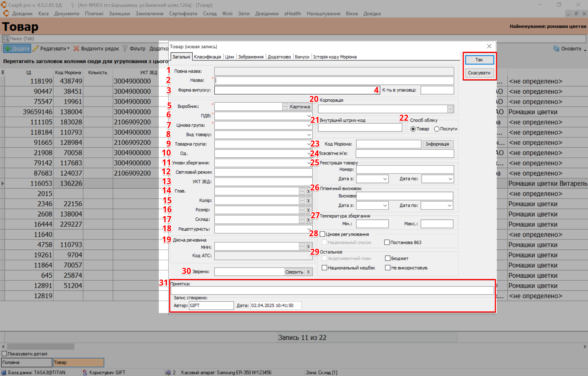Screen dimensions: 588x376
Task: Expand Рецептурність dropdown list
Action: point(309,229)
